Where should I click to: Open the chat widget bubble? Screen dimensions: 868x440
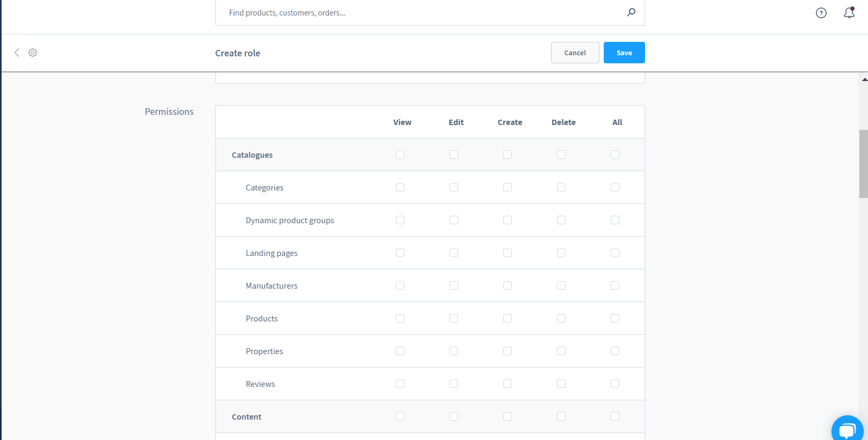pos(848,429)
